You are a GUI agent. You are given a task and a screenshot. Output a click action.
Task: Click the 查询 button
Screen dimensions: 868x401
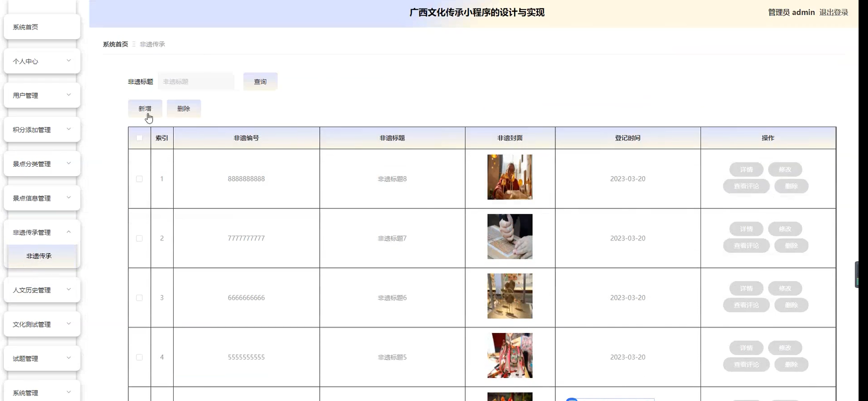click(x=260, y=81)
